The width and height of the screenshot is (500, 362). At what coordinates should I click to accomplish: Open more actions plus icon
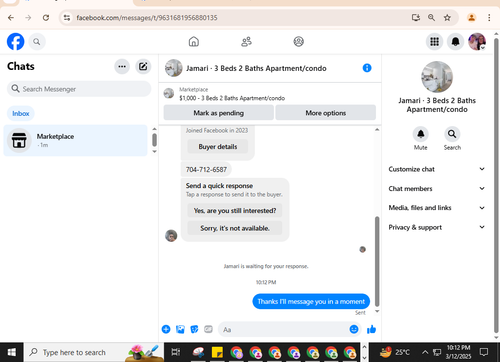(166, 329)
